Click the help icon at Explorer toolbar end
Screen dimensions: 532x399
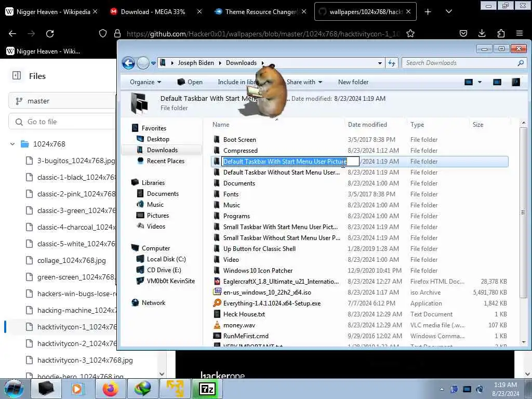click(516, 82)
